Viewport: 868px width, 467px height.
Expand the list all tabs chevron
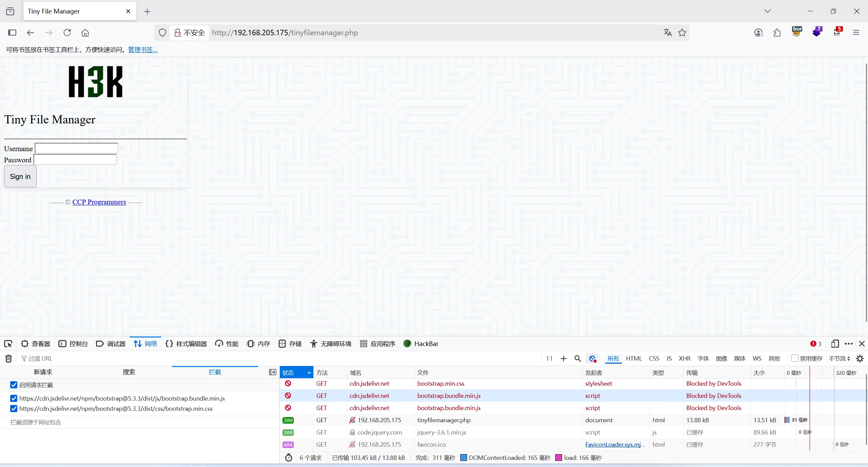click(767, 11)
